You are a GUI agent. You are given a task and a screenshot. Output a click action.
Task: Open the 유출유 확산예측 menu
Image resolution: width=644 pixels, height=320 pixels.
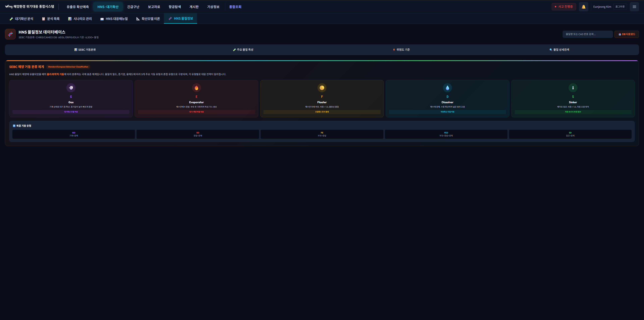pyautogui.click(x=77, y=7)
